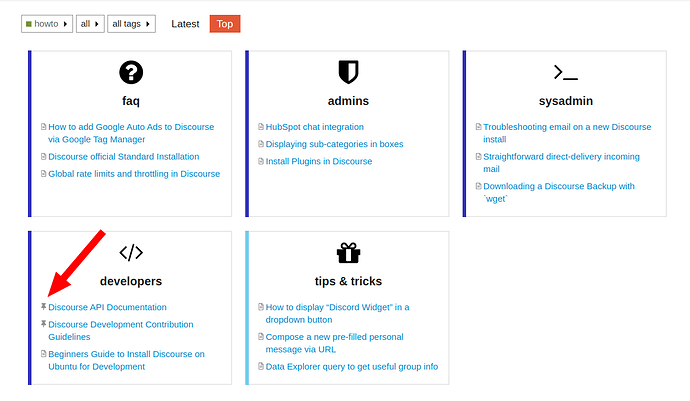Click document icon beside Downloading a Discourse Backup
The width and height of the screenshot is (690, 401).
point(478,186)
